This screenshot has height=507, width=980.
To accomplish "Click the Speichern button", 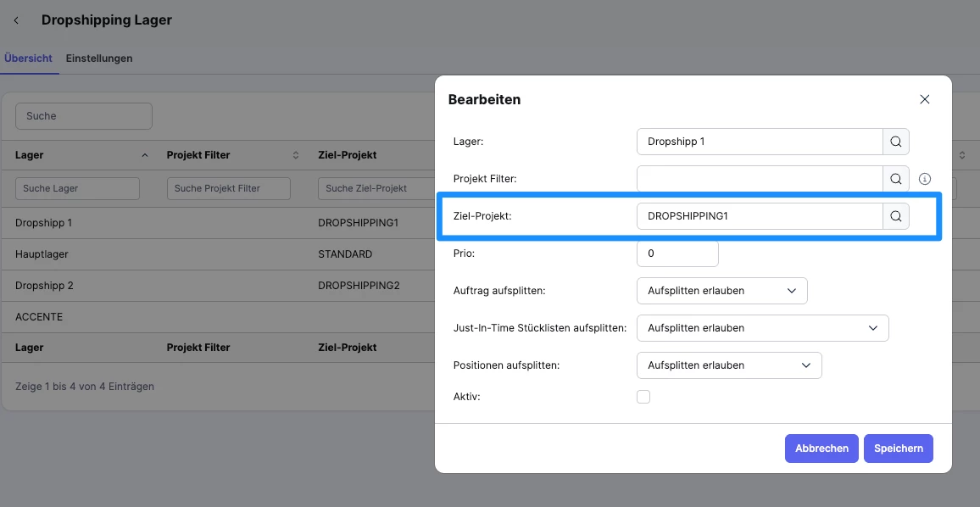I will [898, 448].
